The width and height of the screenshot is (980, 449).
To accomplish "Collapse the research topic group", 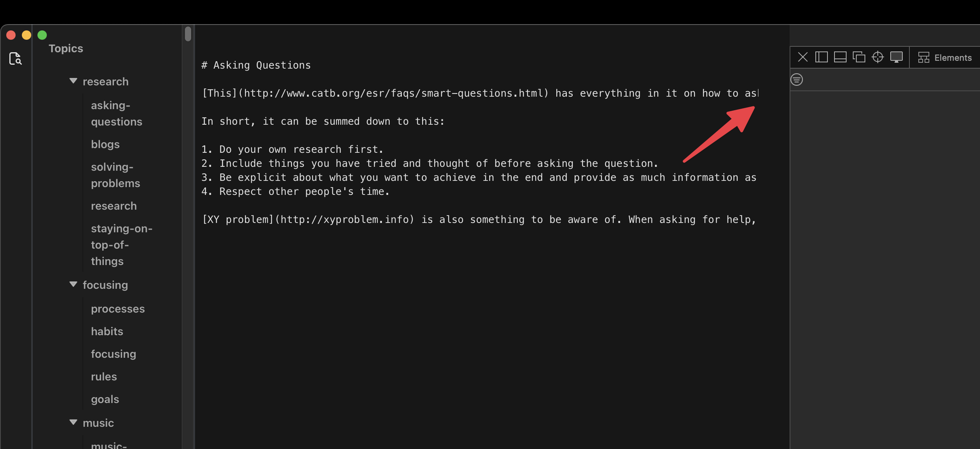I will 73,81.
